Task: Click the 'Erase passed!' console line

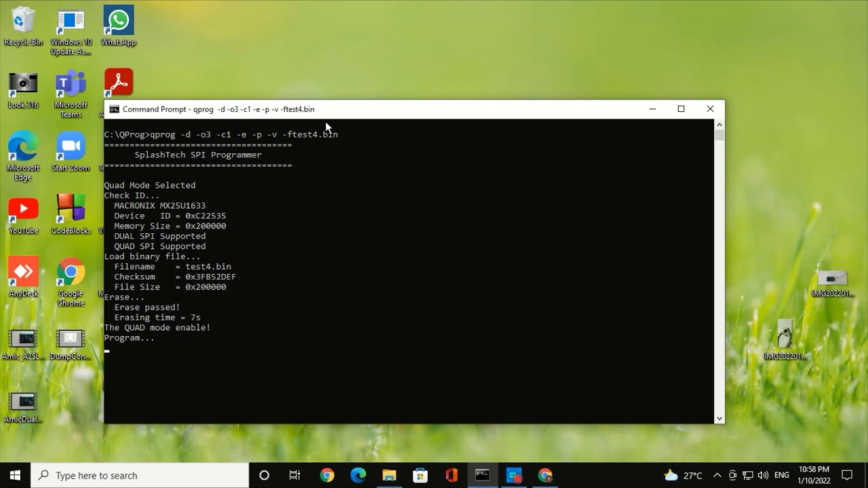Action: [147, 307]
